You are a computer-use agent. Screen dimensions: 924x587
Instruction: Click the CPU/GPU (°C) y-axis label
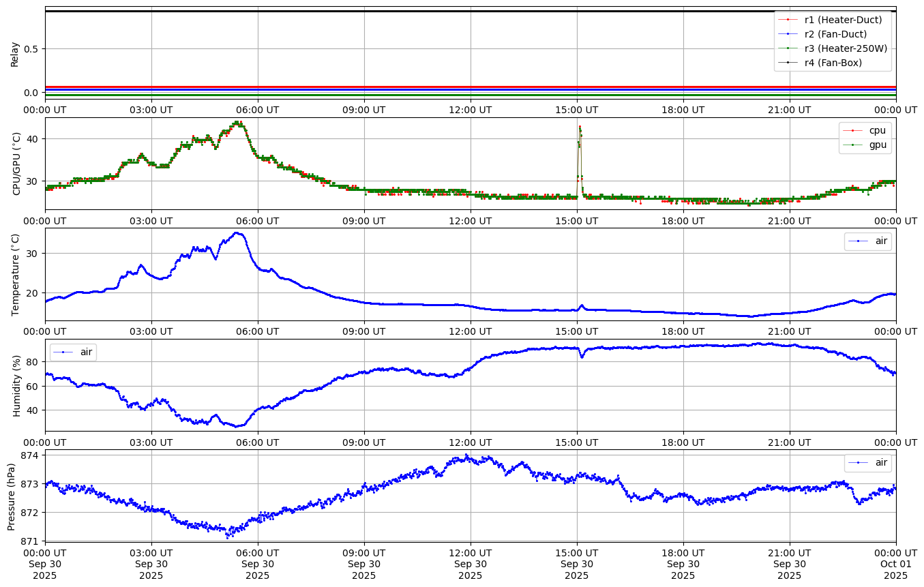tap(16, 164)
